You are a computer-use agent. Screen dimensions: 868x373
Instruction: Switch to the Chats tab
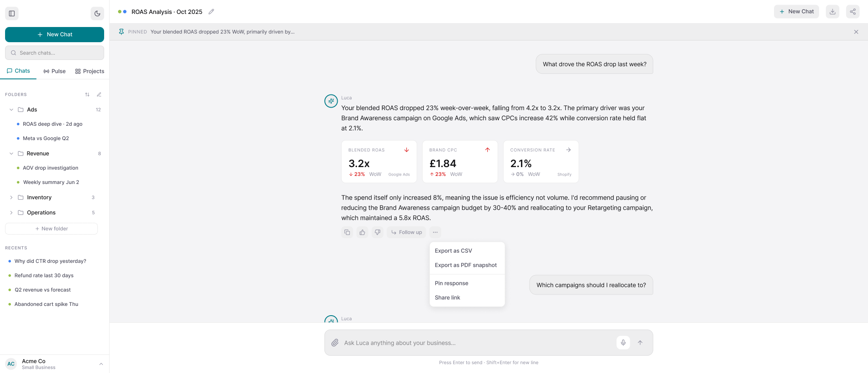(x=19, y=71)
